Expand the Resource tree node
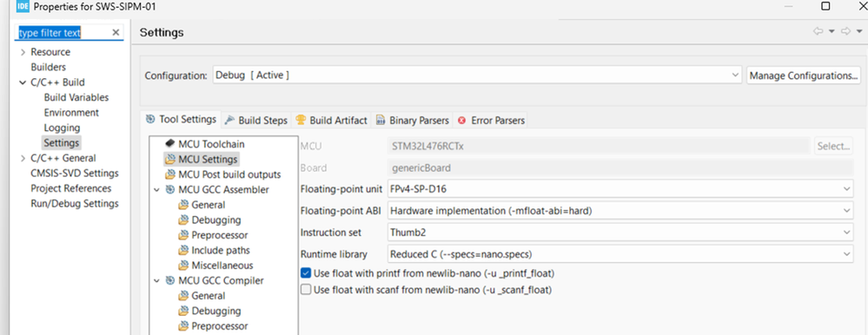 click(23, 52)
